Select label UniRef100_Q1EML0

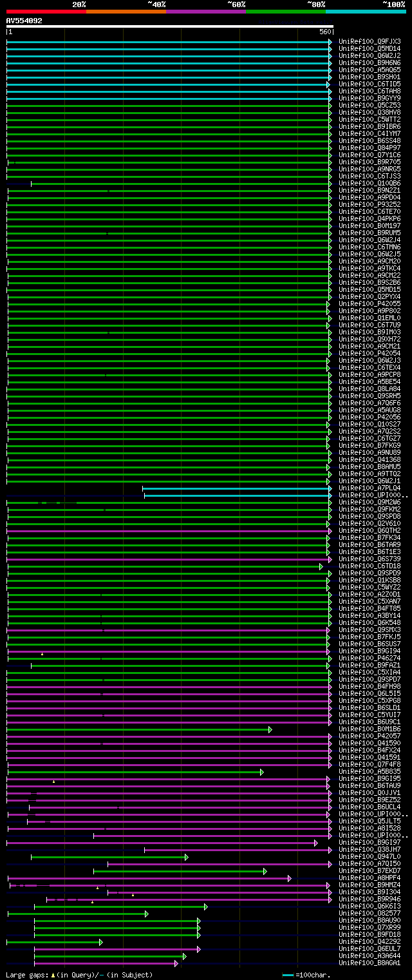(x=370, y=318)
